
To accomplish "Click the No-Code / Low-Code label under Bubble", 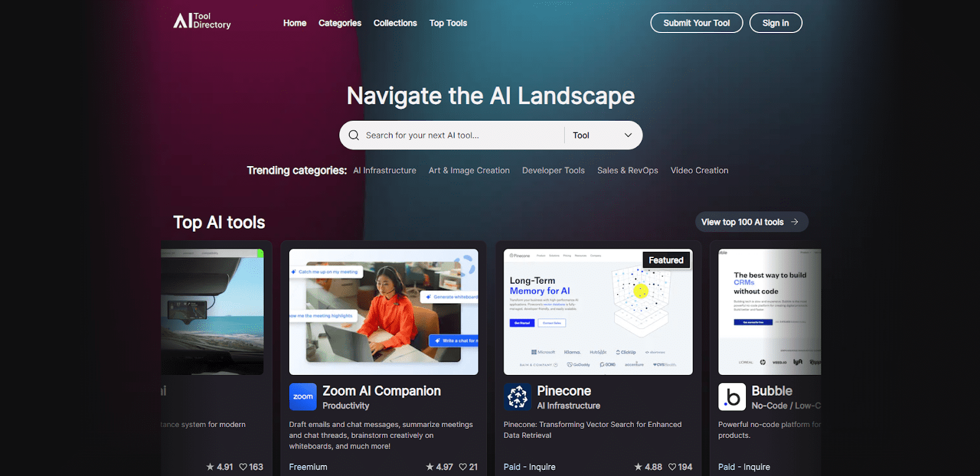I will (x=786, y=406).
